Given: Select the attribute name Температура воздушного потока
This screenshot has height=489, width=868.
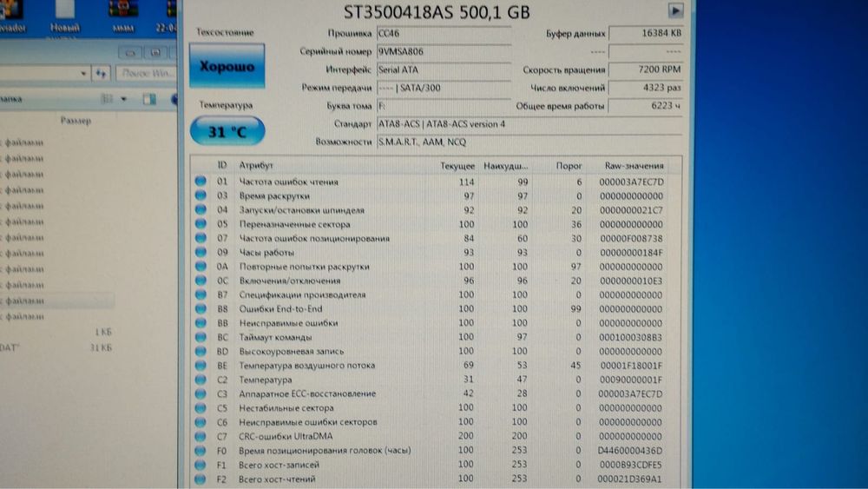Looking at the screenshot, I should tap(306, 366).
